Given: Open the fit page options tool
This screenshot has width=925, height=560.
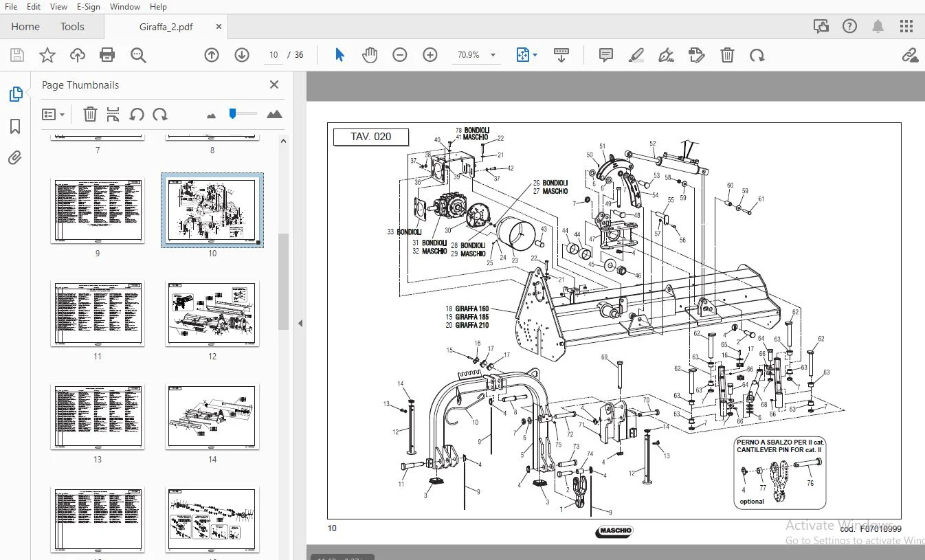Looking at the screenshot, I should coord(526,55).
